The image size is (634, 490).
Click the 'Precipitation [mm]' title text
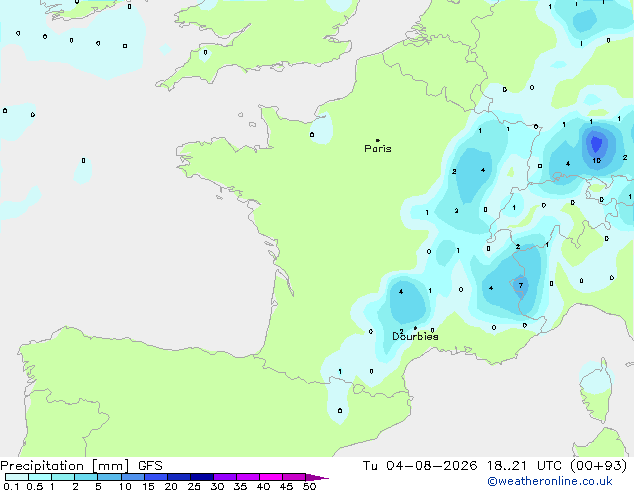tap(65, 466)
